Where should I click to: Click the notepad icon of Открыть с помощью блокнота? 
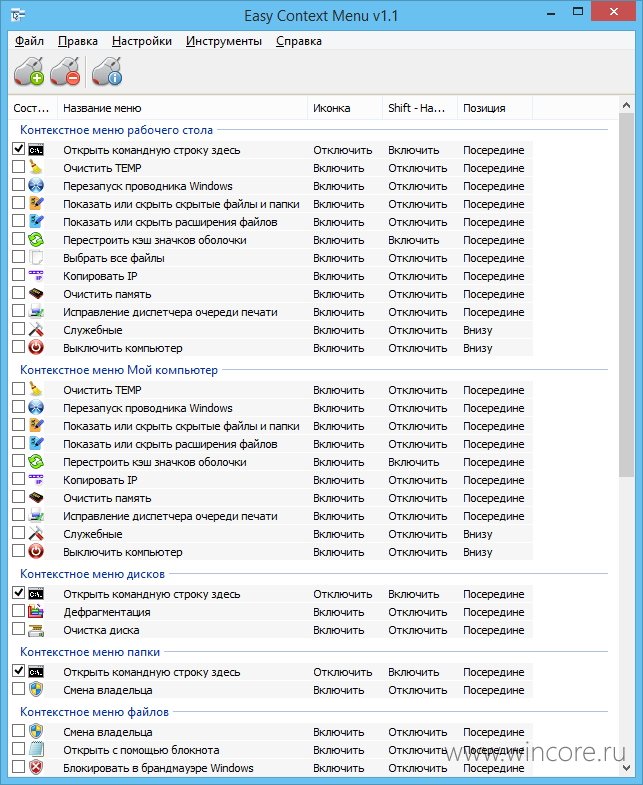click(x=36, y=750)
